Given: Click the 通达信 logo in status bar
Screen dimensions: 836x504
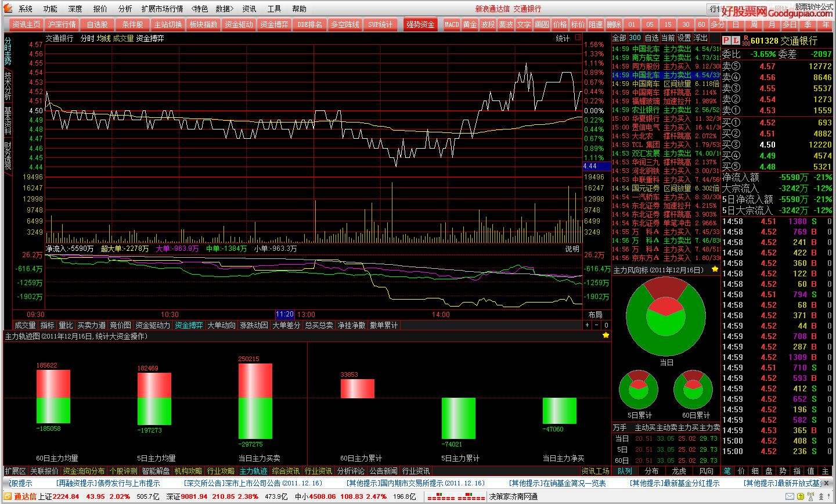Looking at the screenshot, I should click(21, 496).
